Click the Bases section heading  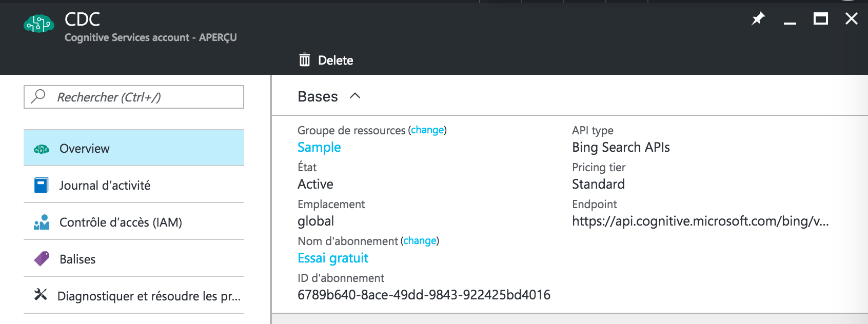tap(318, 96)
